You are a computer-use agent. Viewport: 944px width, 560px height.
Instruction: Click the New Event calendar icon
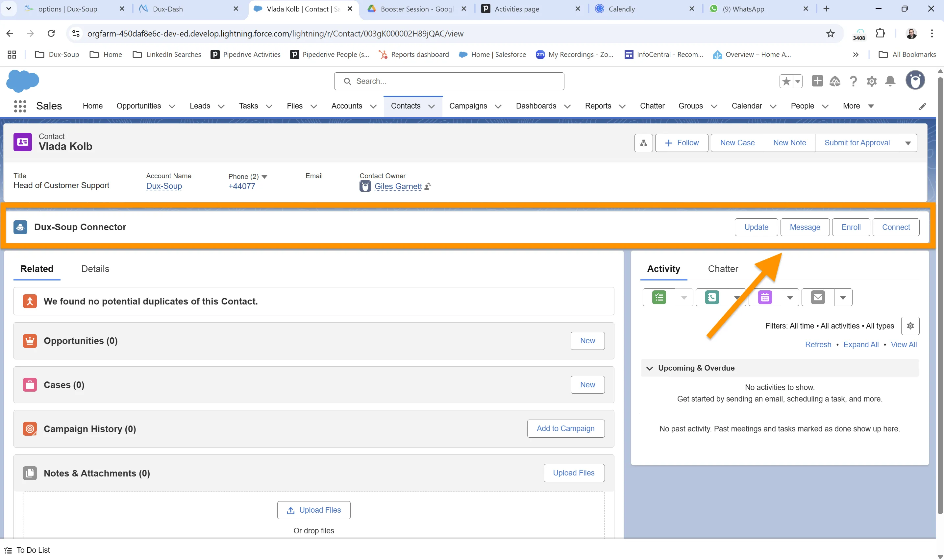[765, 297]
